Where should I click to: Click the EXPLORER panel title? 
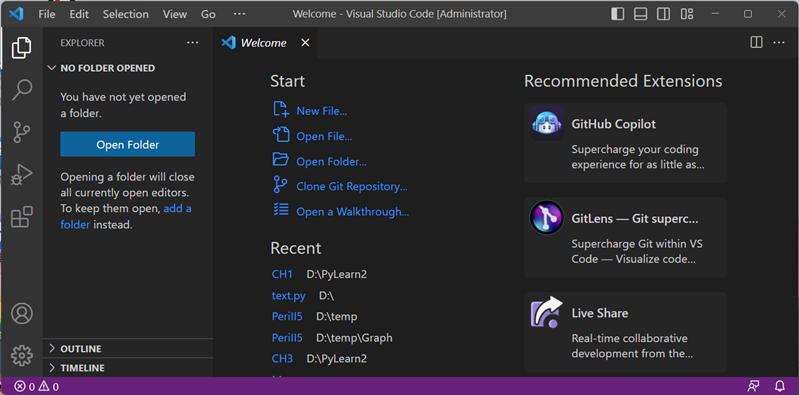coord(82,43)
